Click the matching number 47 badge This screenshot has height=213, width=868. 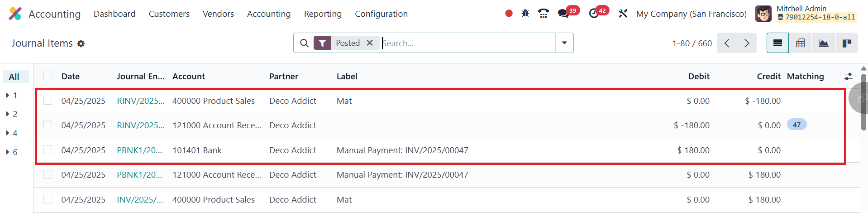(x=796, y=125)
